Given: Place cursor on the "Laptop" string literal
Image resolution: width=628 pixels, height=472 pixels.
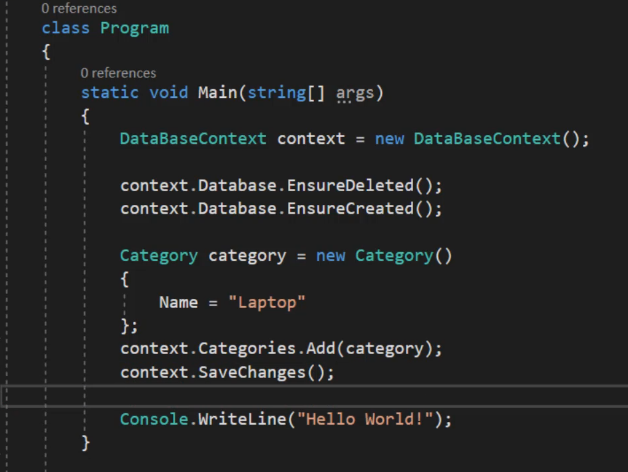Looking at the screenshot, I should 267,303.
